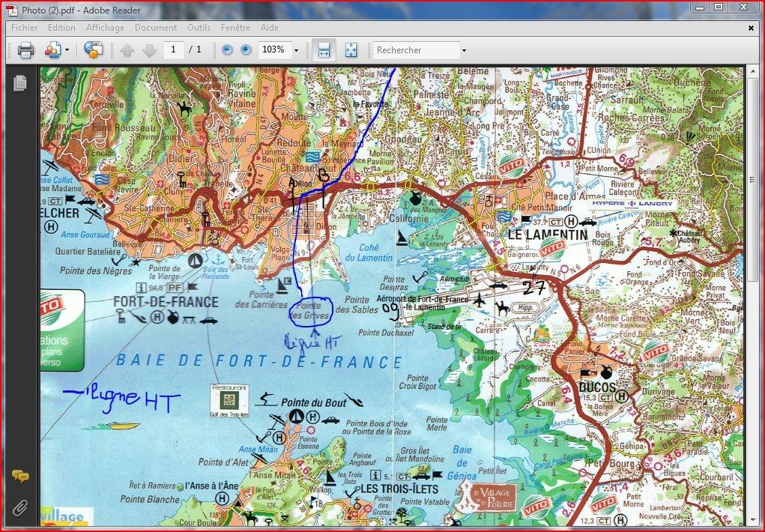Click the zoom in plus button

[x=246, y=50]
